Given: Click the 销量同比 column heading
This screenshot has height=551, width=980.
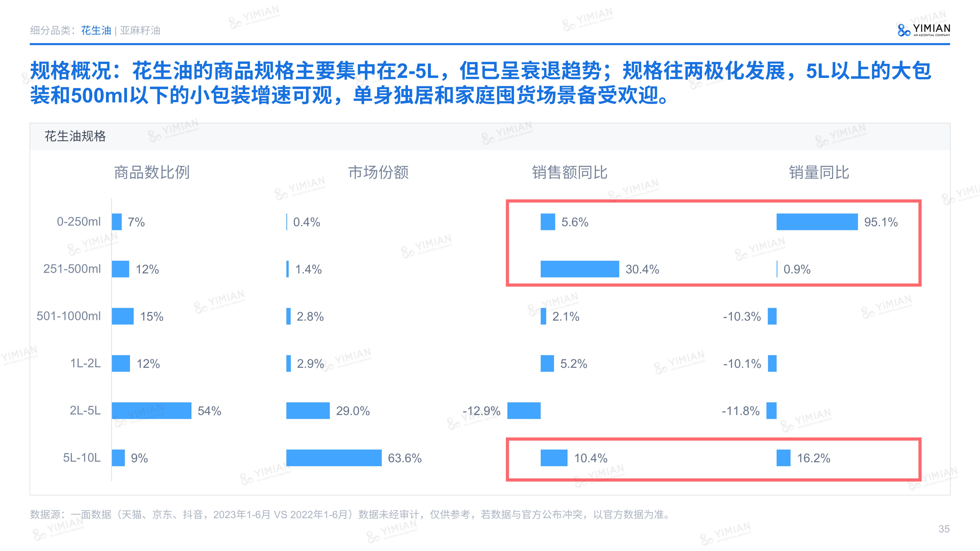Looking at the screenshot, I should (x=819, y=172).
